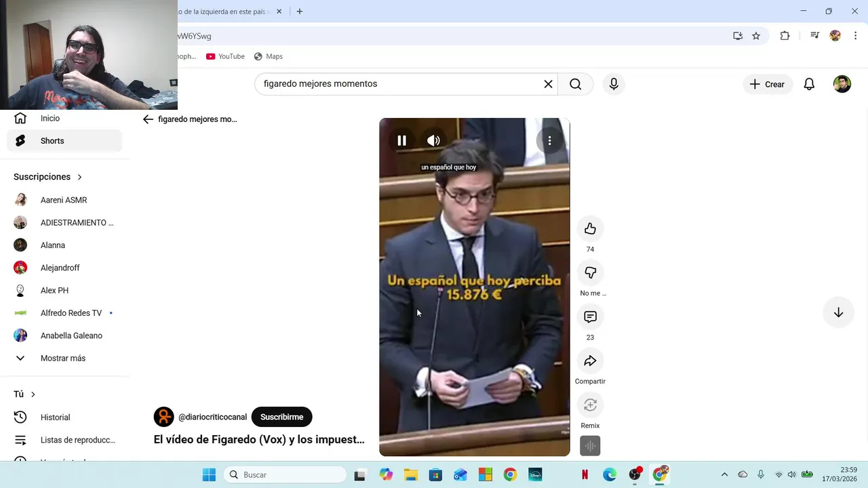868x488 pixels.
Task: Open YouTube notifications bell
Action: point(809,84)
